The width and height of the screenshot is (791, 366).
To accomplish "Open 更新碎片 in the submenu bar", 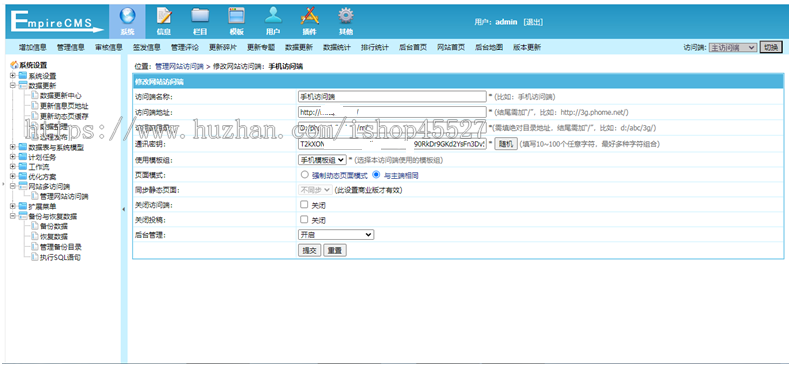I will (x=222, y=47).
